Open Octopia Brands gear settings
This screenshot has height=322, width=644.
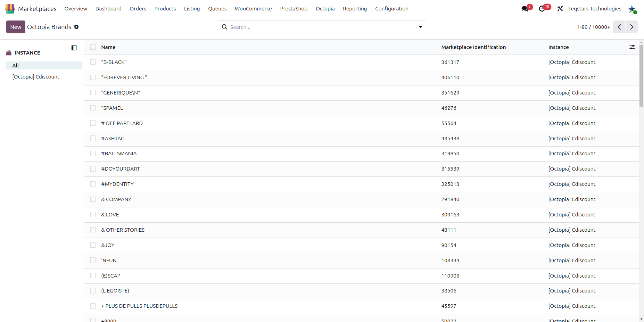76,27
